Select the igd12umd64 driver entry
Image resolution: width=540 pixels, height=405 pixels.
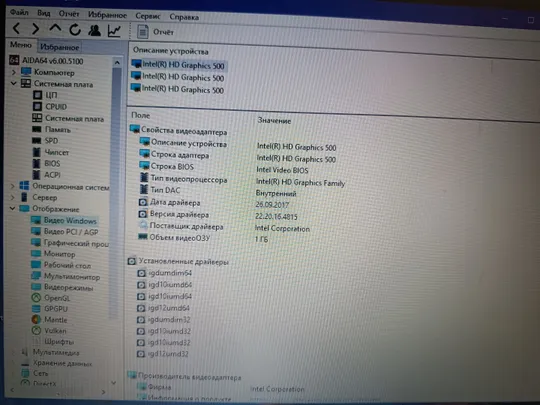coord(163,308)
